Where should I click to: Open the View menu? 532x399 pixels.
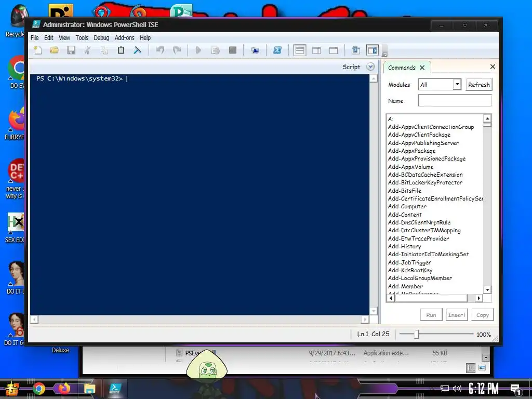point(64,37)
